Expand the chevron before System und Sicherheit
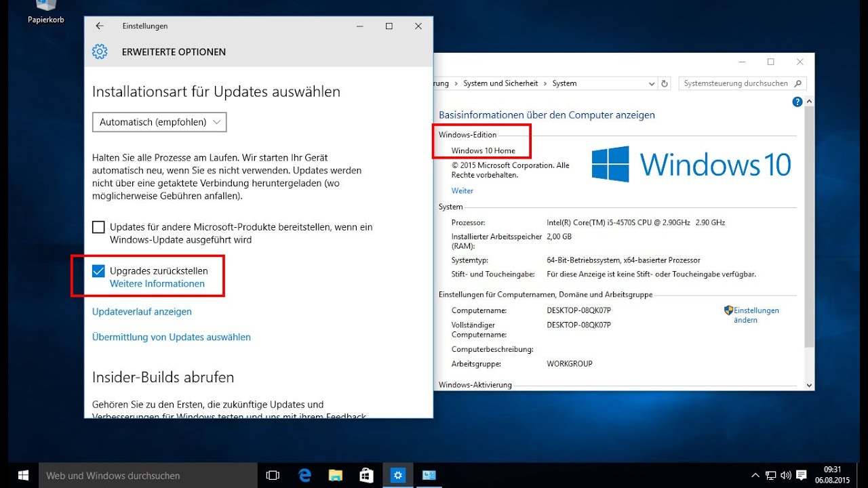 [x=456, y=83]
